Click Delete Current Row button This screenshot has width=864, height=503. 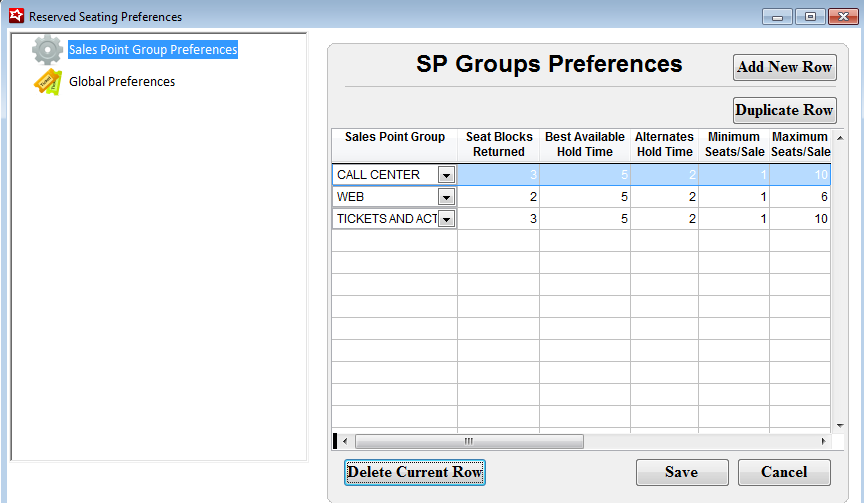point(414,472)
